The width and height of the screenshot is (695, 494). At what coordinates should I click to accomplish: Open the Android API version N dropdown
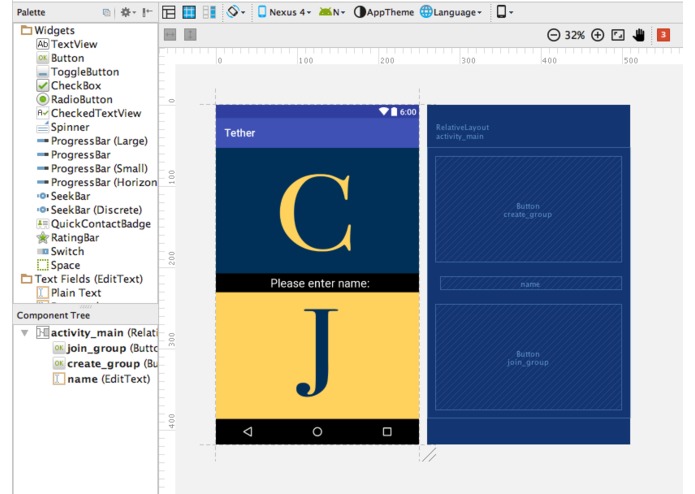pyautogui.click(x=332, y=12)
